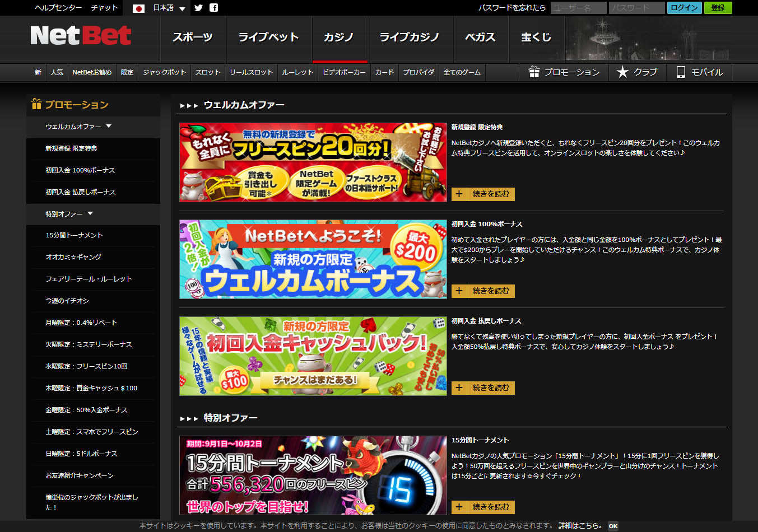Open the ヘルプセンター link
758x532 pixels.
pyautogui.click(x=58, y=8)
